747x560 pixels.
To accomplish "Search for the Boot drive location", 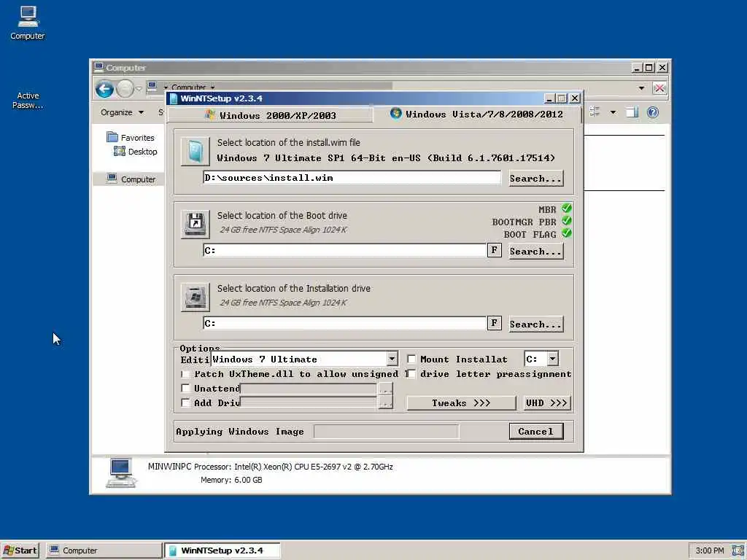I will [536, 252].
